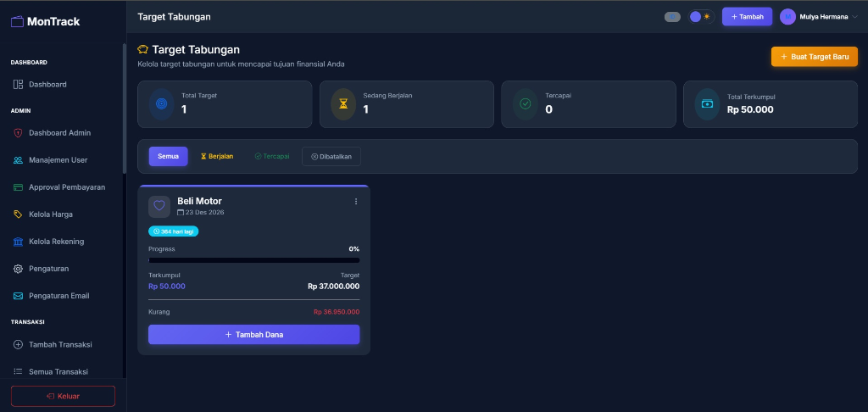This screenshot has height=412, width=868.
Task: Filter by Dibatalkan targets
Action: point(331,157)
